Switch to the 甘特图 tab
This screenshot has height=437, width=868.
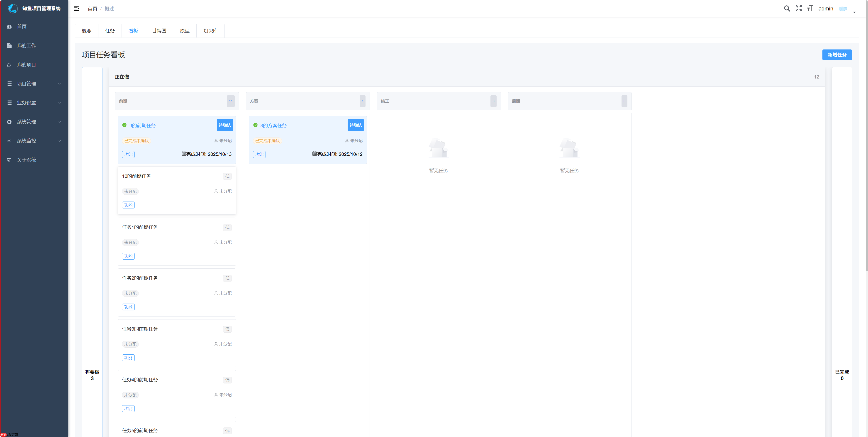coord(159,31)
